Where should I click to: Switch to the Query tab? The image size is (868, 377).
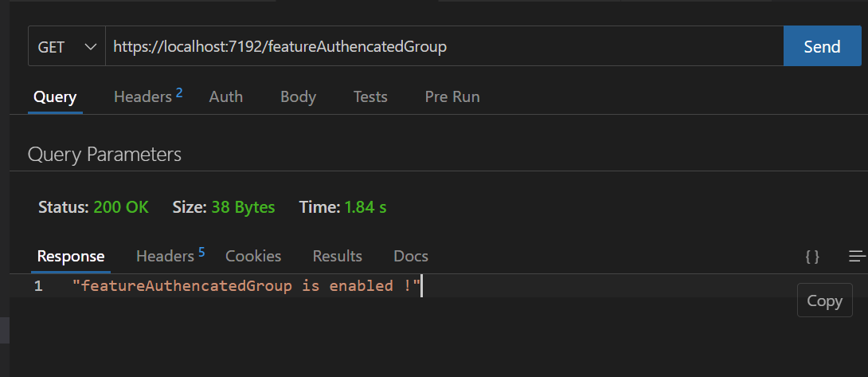point(55,97)
